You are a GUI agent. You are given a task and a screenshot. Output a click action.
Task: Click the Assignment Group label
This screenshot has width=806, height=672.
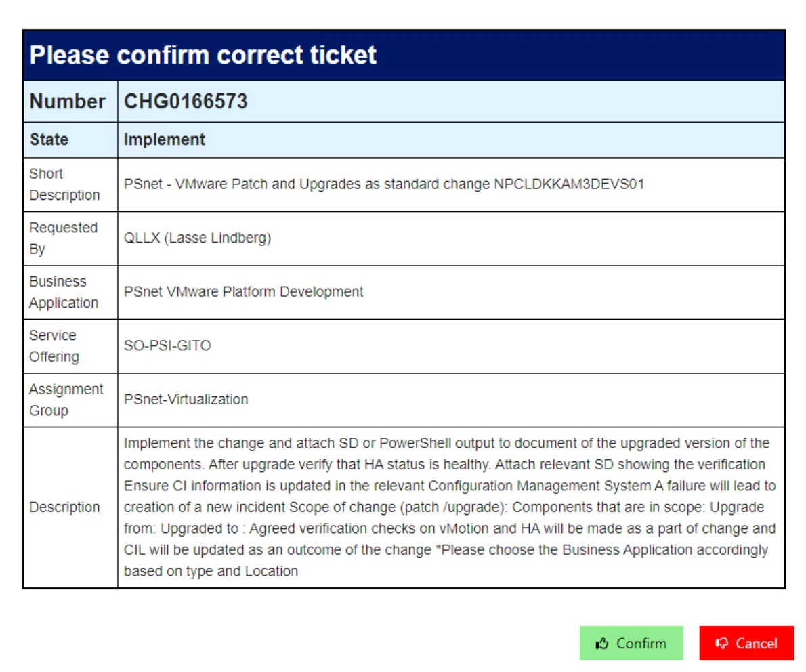66,400
